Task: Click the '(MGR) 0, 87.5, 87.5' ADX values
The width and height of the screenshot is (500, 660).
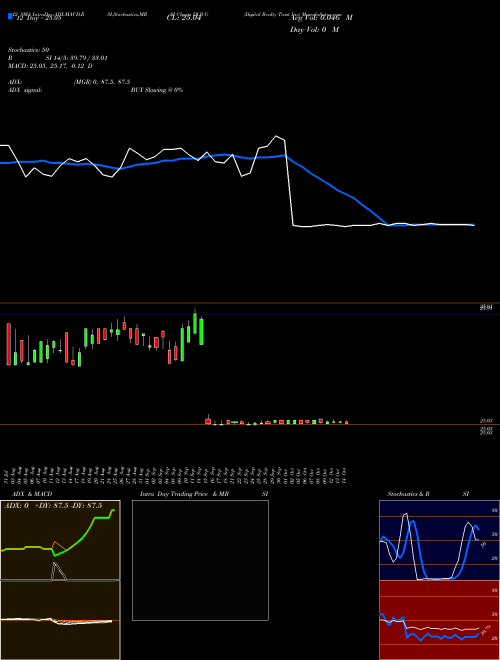Action: click(x=102, y=82)
